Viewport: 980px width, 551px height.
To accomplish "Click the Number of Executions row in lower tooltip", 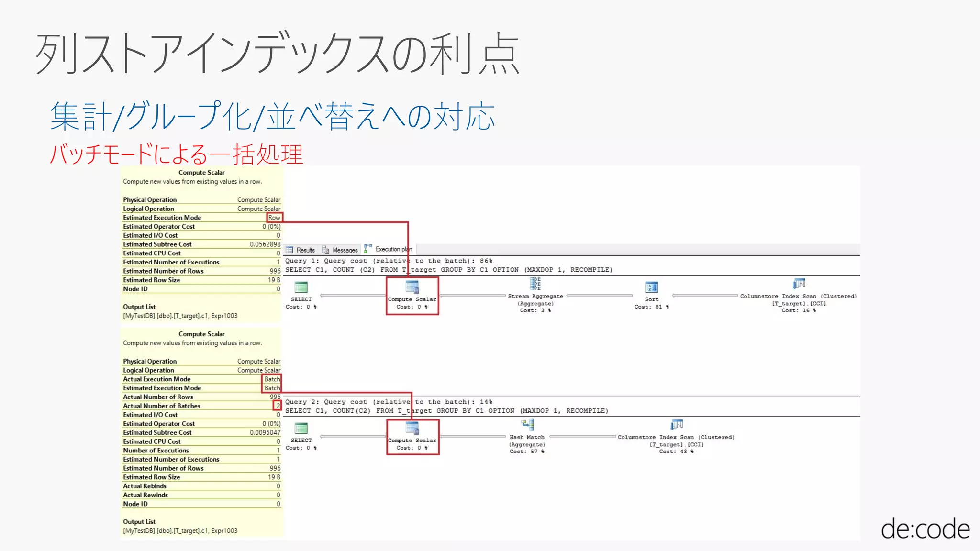I will 201,451.
